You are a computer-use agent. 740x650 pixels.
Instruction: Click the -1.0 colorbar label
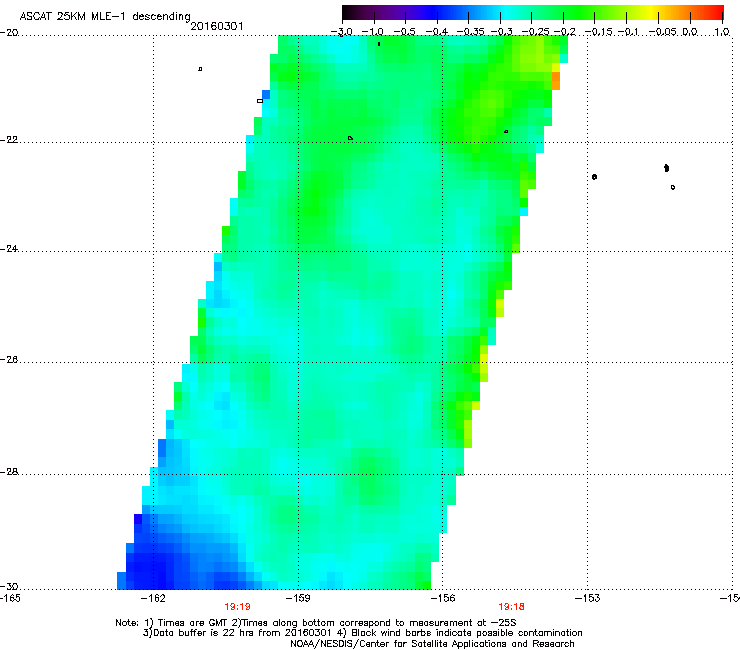pos(373,32)
